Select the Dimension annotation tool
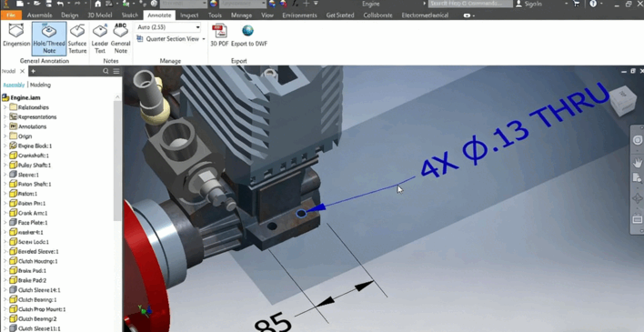644x332 pixels. 16,35
